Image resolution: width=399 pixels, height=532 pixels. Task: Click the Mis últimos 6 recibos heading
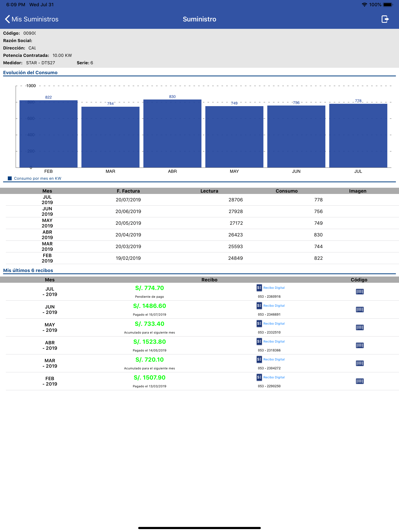[28, 270]
